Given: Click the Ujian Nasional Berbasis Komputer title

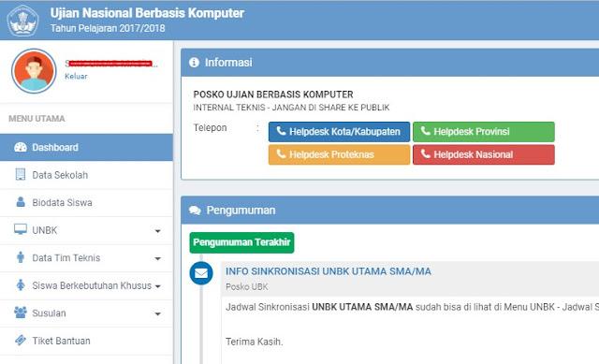Looking at the screenshot, I should tap(147, 13).
